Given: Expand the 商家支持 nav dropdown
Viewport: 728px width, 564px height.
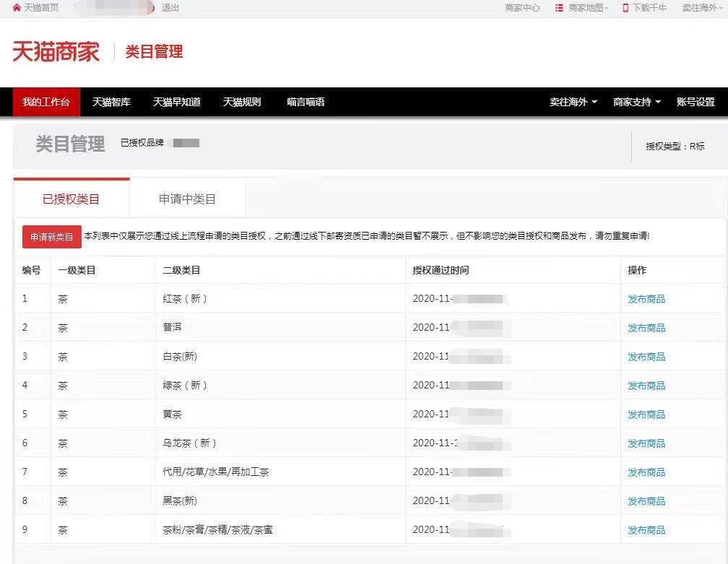Looking at the screenshot, I should click(637, 102).
